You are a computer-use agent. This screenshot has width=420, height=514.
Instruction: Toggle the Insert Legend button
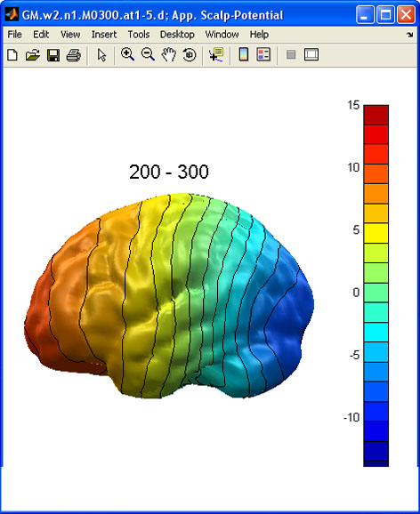click(x=263, y=54)
